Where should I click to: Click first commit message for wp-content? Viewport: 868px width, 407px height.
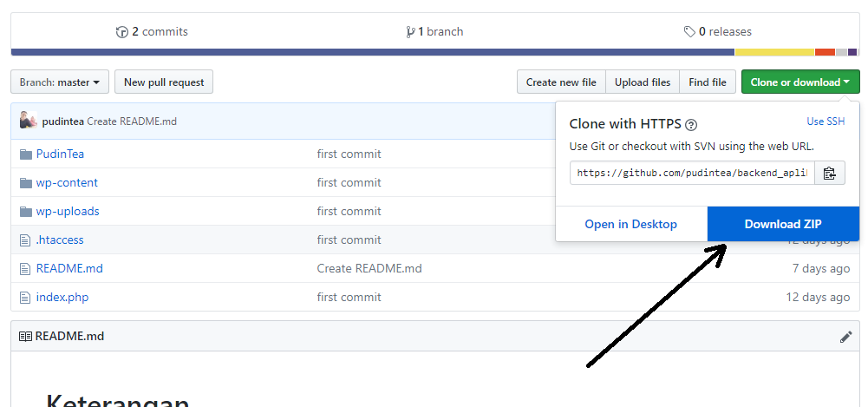[349, 183]
